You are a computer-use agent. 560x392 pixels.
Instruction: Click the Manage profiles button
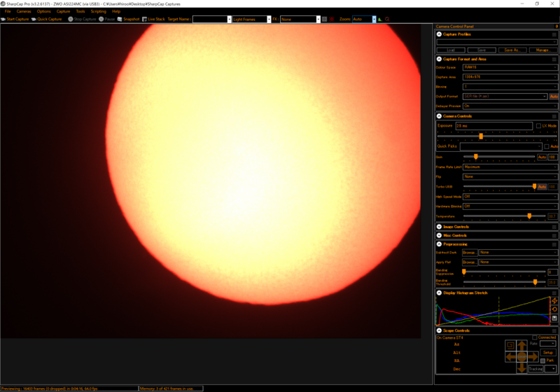point(542,50)
